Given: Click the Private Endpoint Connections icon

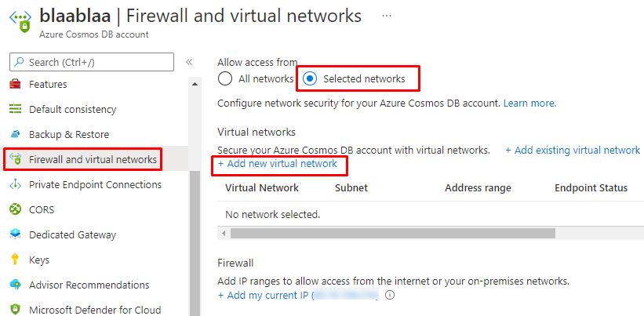Looking at the screenshot, I should (15, 184).
